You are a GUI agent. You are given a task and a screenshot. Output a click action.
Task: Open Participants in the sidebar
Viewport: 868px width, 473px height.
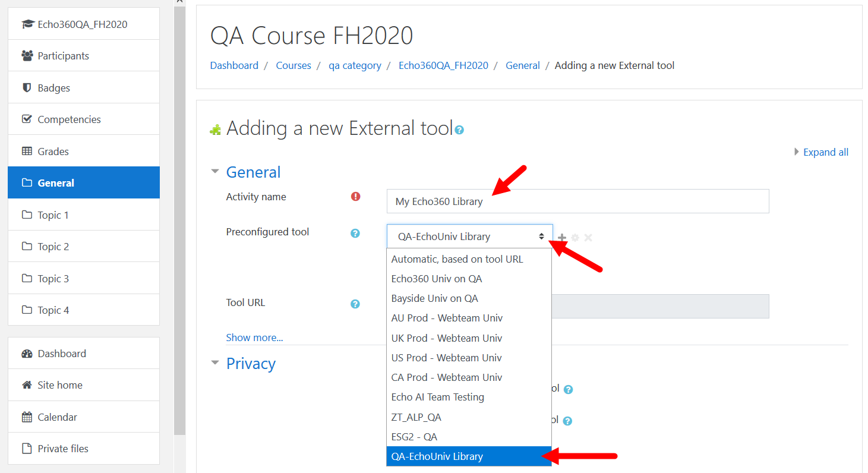tap(84, 56)
